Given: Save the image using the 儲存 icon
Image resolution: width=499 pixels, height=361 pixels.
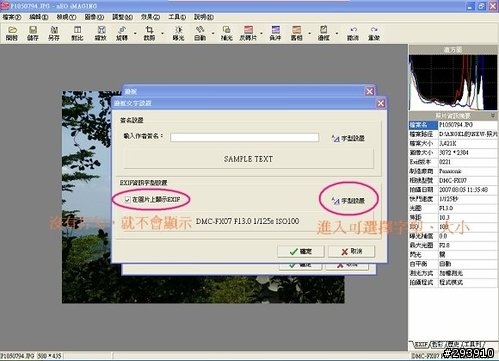Looking at the screenshot, I should pyautogui.click(x=33, y=33).
